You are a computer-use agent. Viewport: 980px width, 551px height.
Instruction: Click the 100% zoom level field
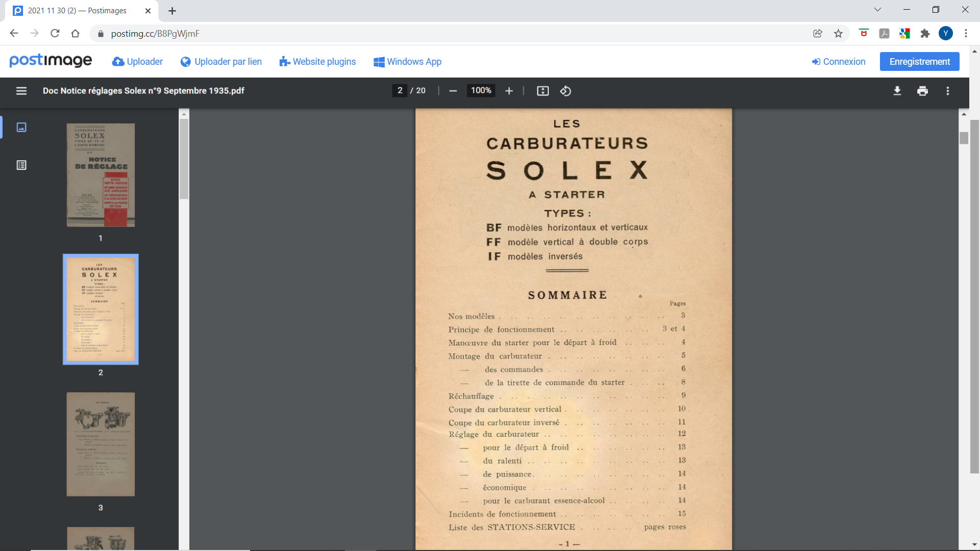click(481, 91)
